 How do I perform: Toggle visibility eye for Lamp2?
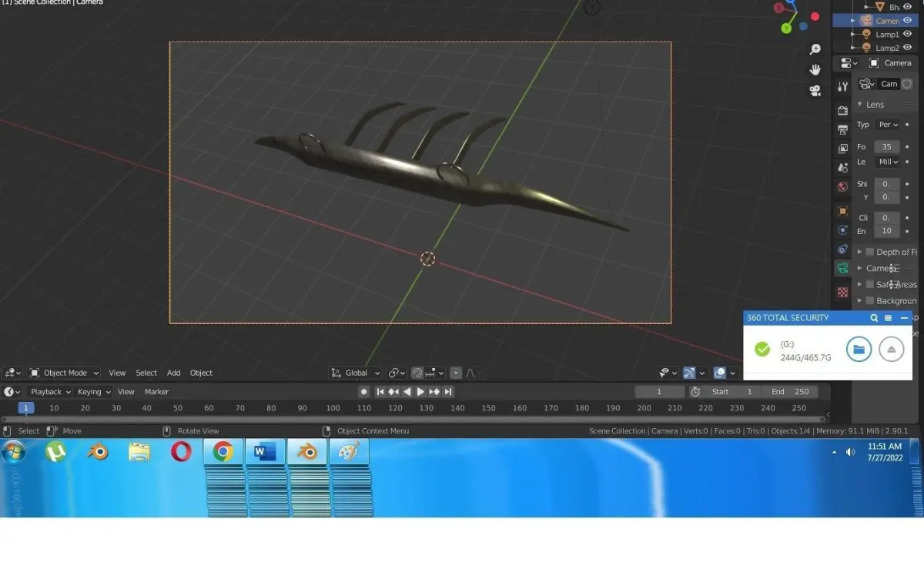[907, 48]
